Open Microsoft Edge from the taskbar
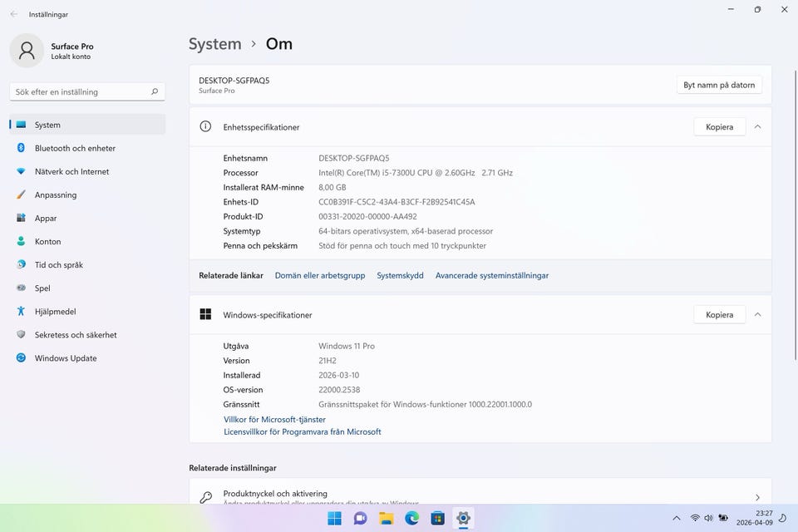 (411, 518)
